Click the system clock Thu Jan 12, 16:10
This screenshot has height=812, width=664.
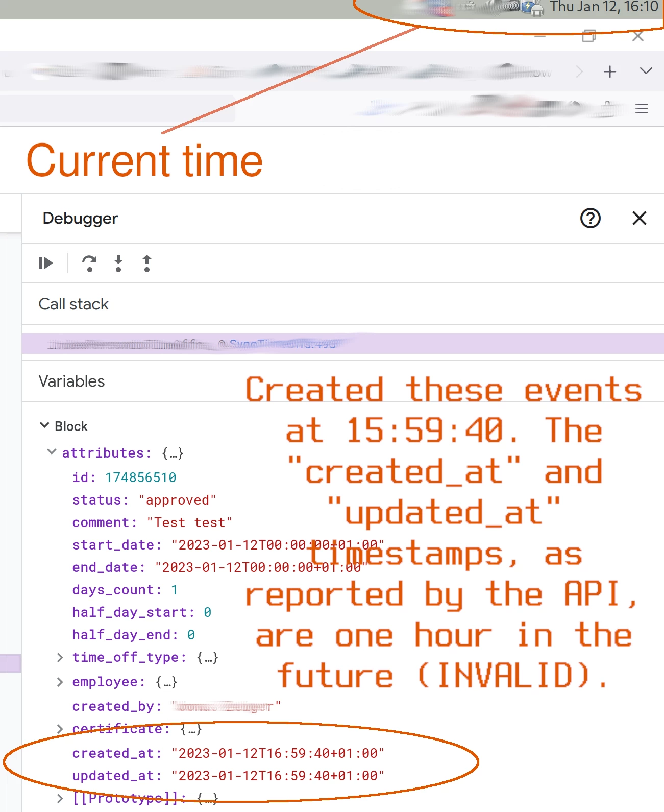(x=604, y=7)
